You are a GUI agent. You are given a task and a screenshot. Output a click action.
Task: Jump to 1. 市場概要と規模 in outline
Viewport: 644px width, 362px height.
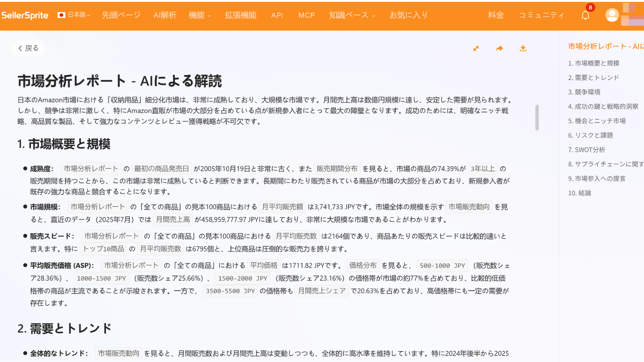click(x=594, y=63)
